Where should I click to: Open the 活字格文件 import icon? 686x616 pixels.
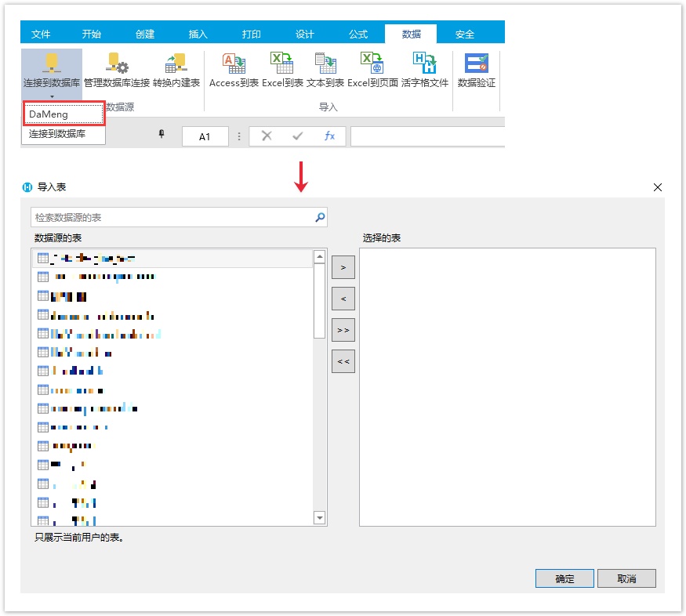pyautogui.click(x=424, y=64)
